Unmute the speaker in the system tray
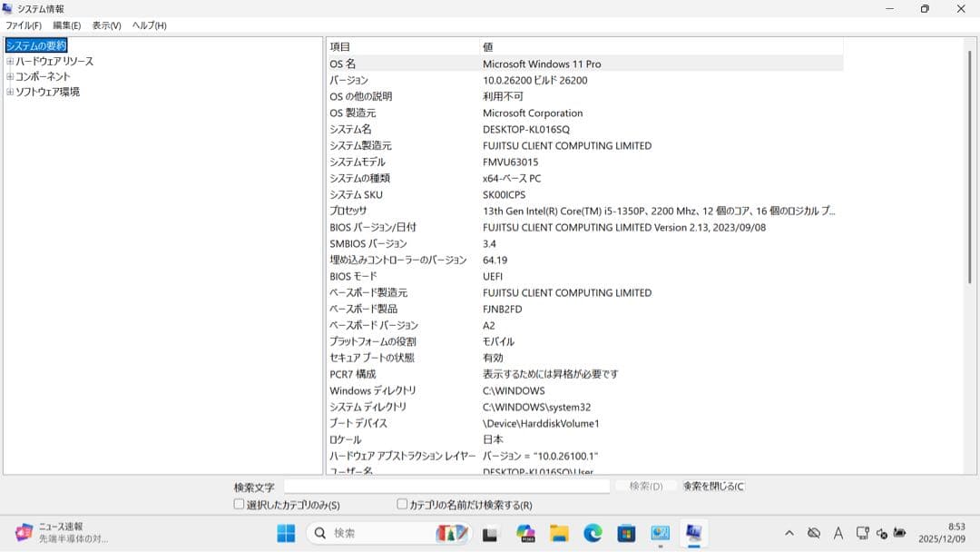Screen dimensions: 980x552 tap(880, 534)
